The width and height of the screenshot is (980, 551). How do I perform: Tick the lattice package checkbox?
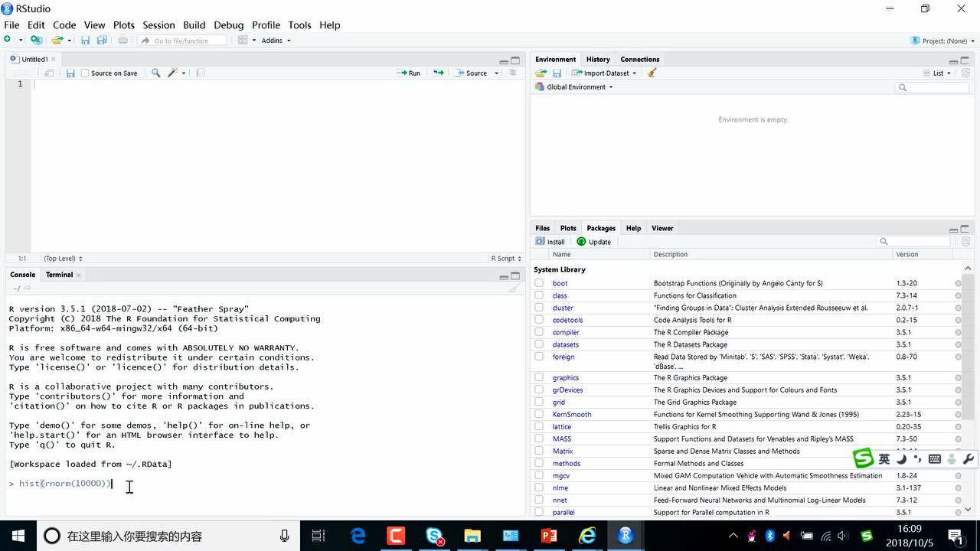pyautogui.click(x=539, y=426)
